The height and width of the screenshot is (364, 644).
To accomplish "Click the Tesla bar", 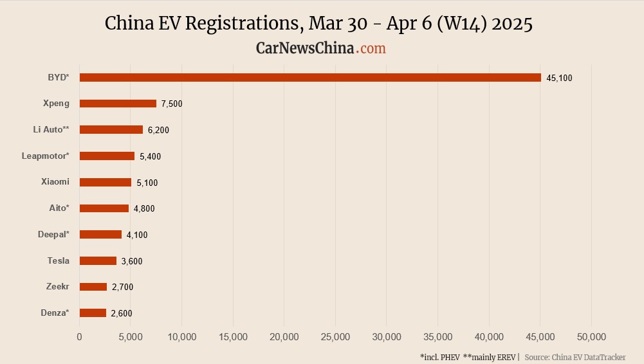I will [x=98, y=261].
